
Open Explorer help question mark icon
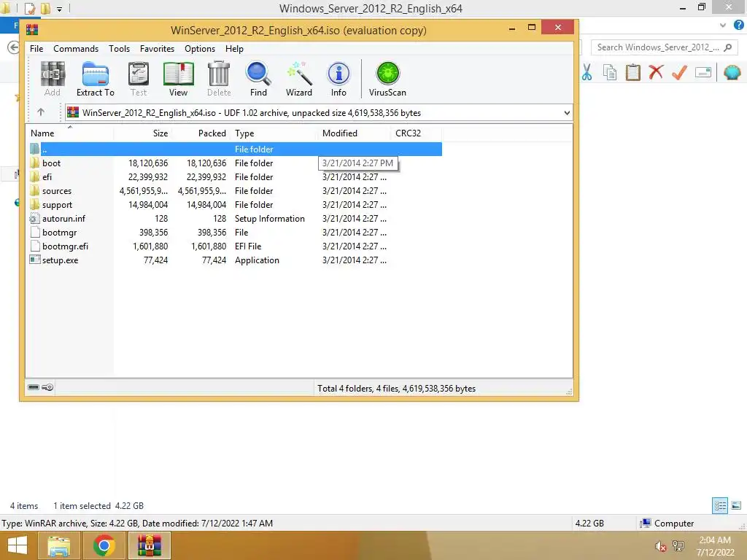[738, 26]
